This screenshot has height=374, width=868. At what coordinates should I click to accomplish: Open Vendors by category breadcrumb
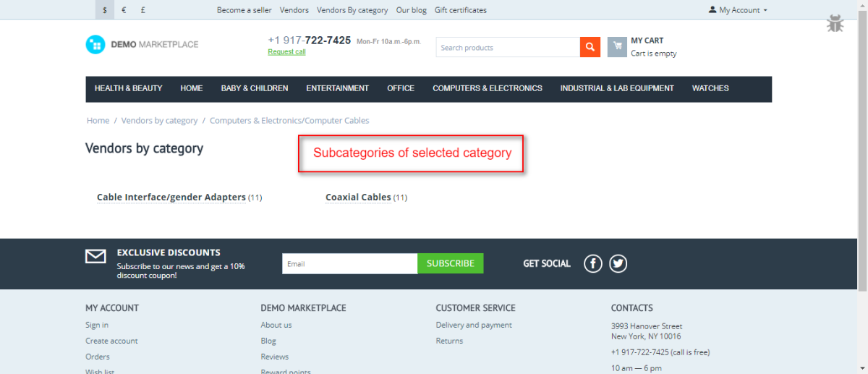(x=159, y=121)
